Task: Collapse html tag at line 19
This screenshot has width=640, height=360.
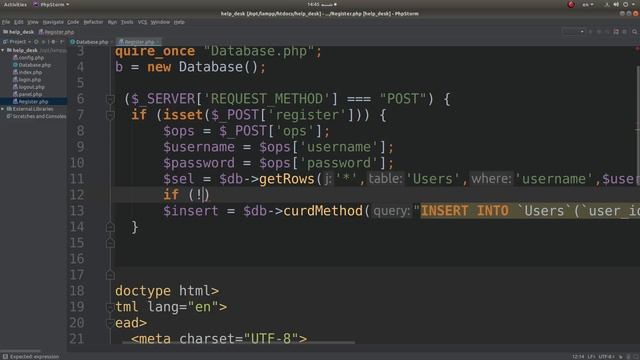Action: (x=110, y=307)
